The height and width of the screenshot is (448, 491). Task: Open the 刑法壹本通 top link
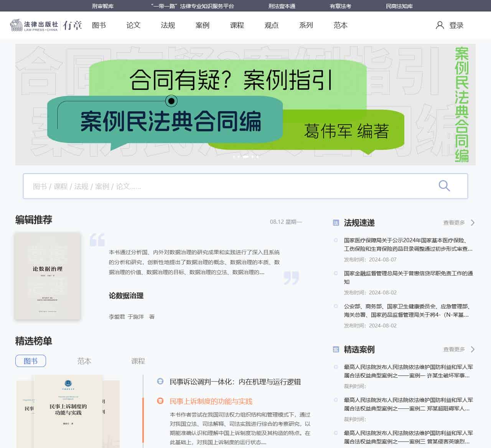[282, 6]
